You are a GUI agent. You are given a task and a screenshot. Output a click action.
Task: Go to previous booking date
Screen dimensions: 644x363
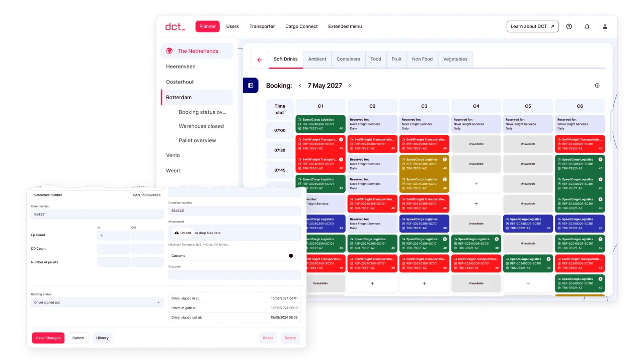point(300,86)
